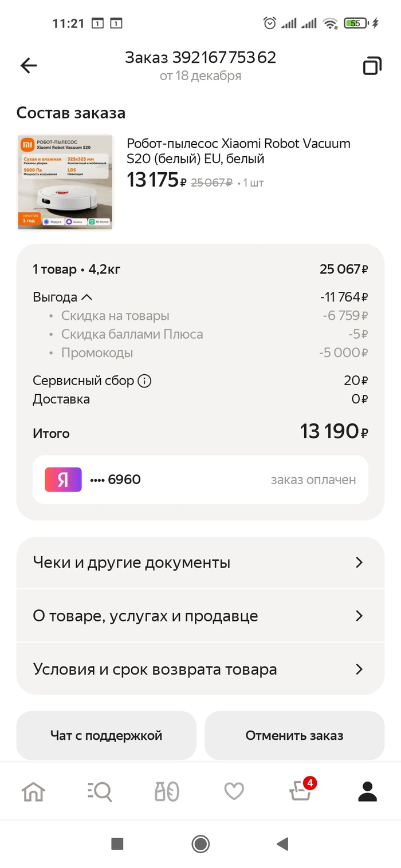
Task: Go to Home tab in bottom bar
Action: click(33, 792)
